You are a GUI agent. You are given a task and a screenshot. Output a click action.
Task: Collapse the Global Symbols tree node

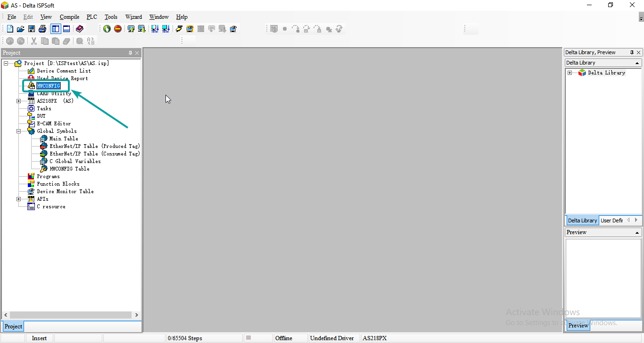pos(19,131)
